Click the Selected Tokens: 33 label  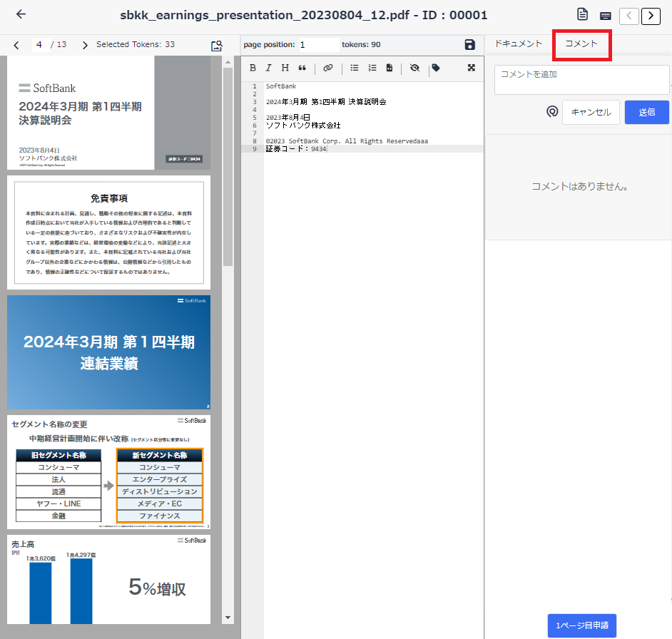136,44
